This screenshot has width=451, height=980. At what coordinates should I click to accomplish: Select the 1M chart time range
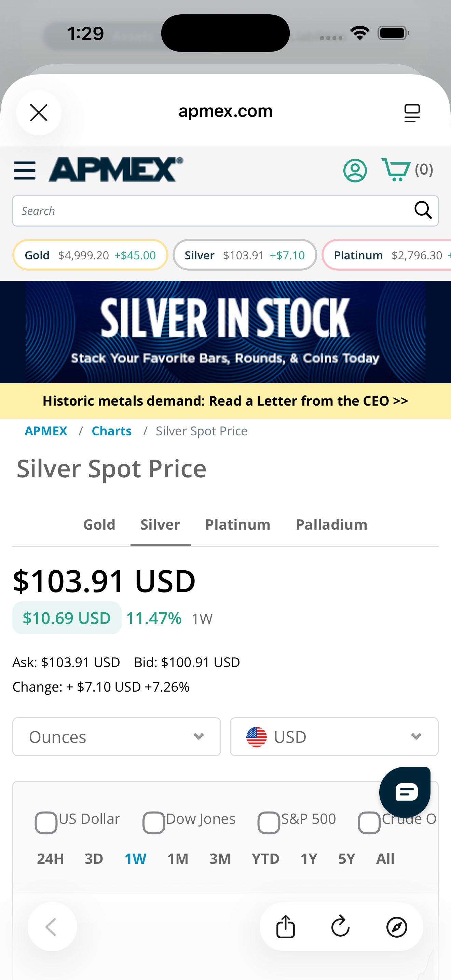[x=178, y=859]
